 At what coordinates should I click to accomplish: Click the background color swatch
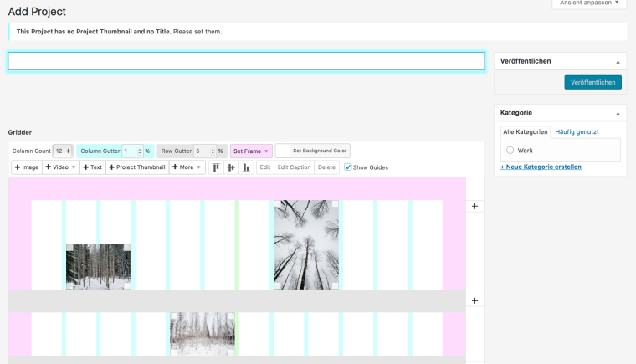(x=282, y=151)
